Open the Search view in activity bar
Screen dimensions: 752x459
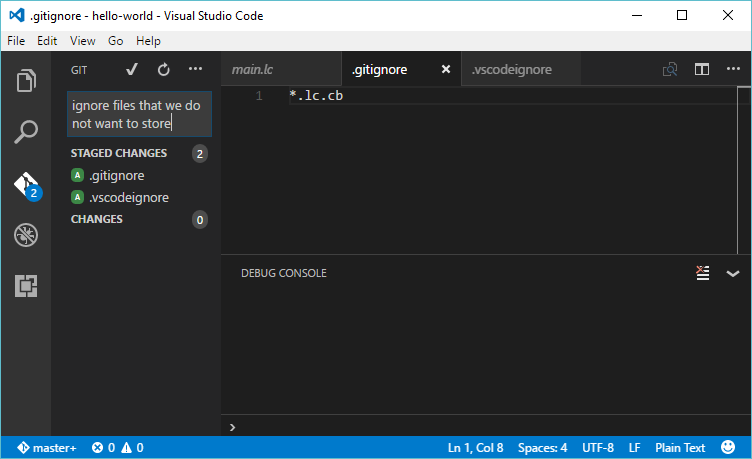(26, 132)
